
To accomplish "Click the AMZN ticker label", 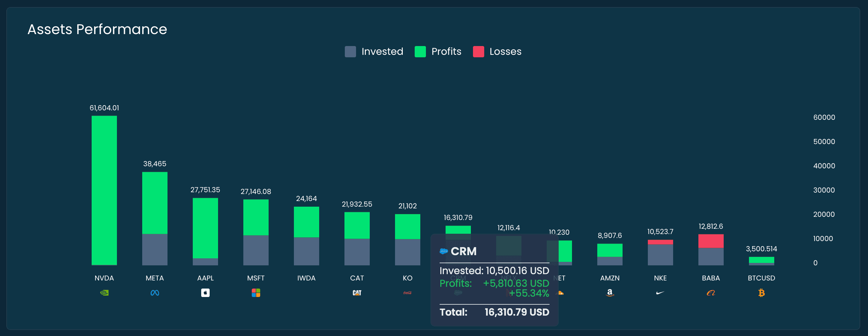I will click(x=610, y=278).
